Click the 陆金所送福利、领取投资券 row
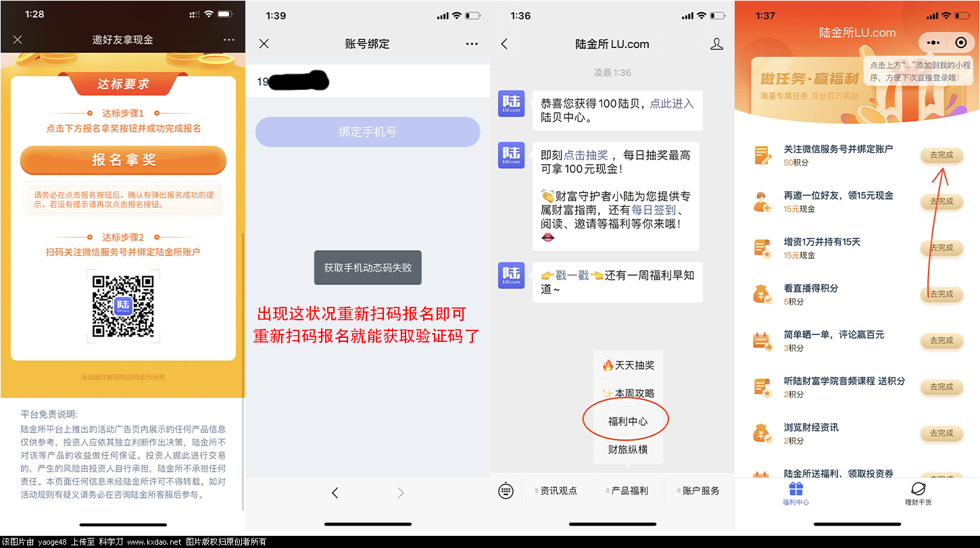980x548 pixels. click(x=857, y=473)
